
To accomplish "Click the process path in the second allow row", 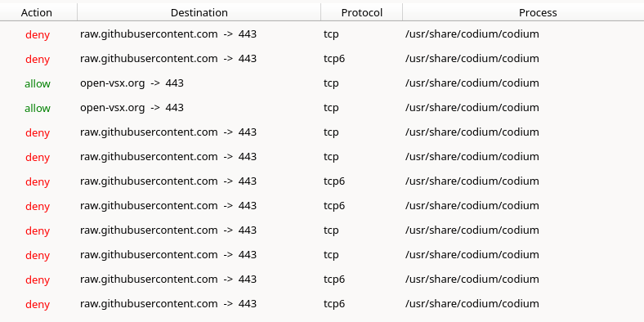I will 472,108.
